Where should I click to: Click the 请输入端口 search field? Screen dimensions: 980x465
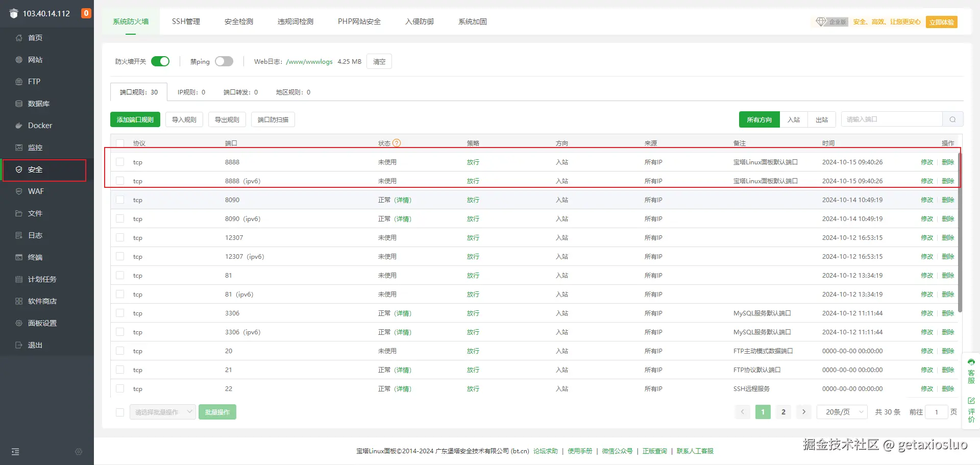(892, 119)
